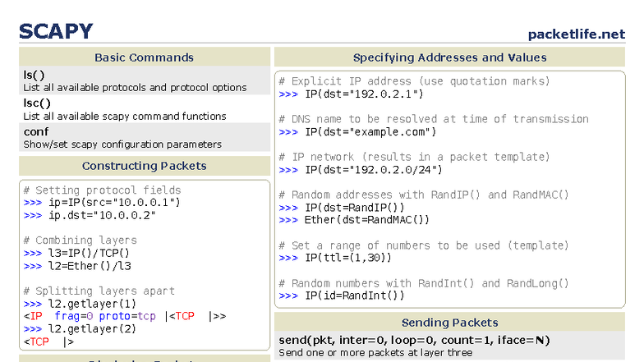This screenshot has width=644, height=362.
Task: Click the '# Random addresses with RandIP()' comment
Action: click(424, 195)
